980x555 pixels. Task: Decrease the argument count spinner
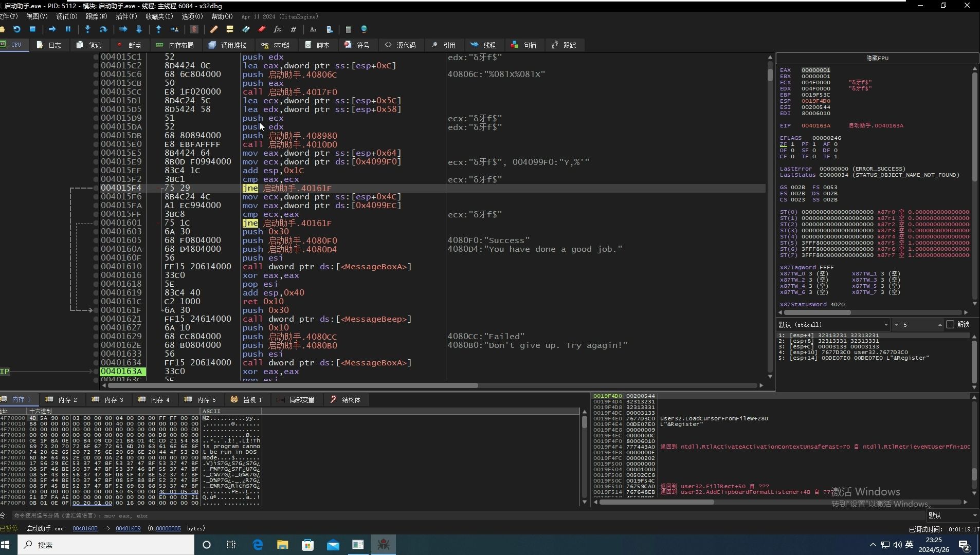pos(896,325)
